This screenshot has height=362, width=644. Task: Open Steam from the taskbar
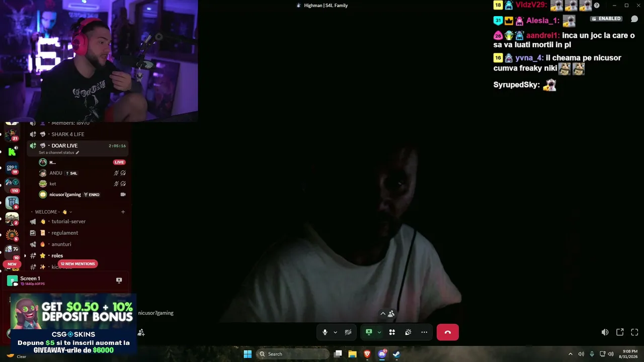click(x=396, y=354)
